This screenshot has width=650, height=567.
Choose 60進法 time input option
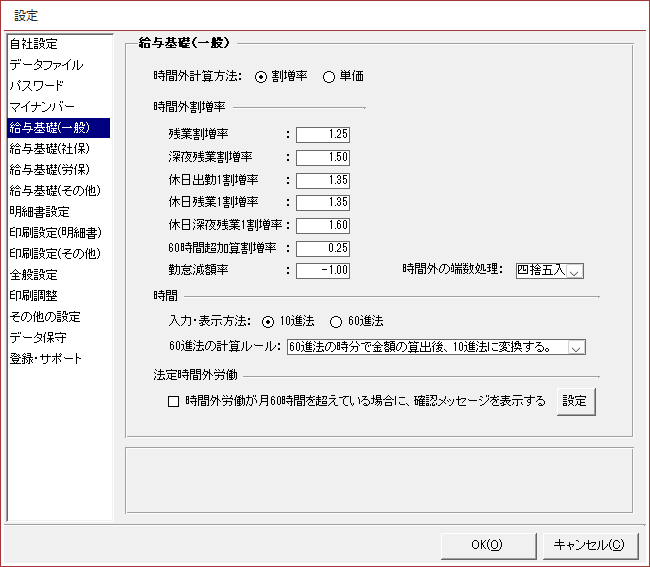pyautogui.click(x=335, y=321)
